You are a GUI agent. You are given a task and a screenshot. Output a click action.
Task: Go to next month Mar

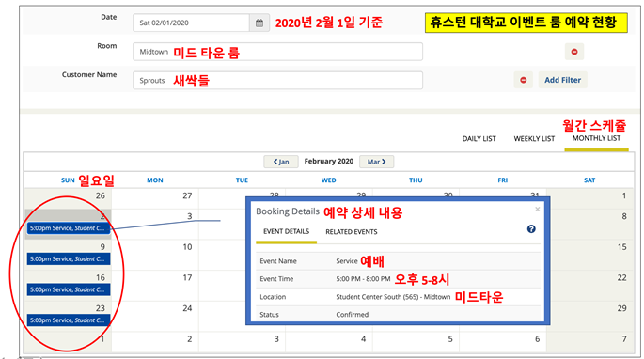pos(377,162)
